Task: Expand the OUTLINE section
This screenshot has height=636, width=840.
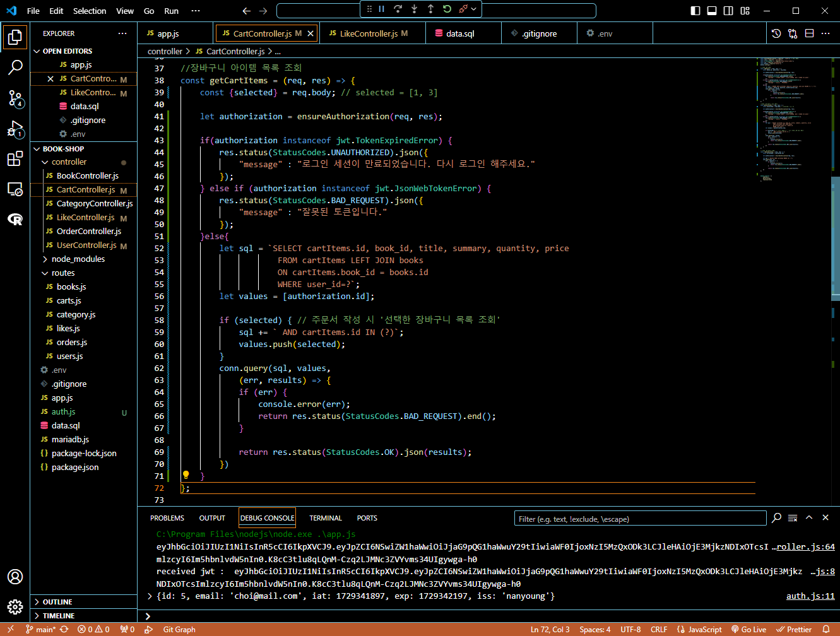Action: click(x=84, y=602)
